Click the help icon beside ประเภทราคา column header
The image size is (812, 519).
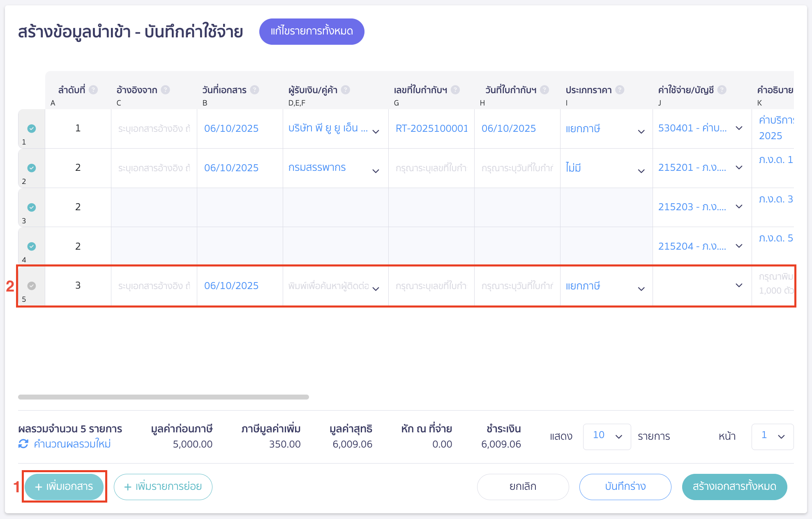pyautogui.click(x=621, y=90)
